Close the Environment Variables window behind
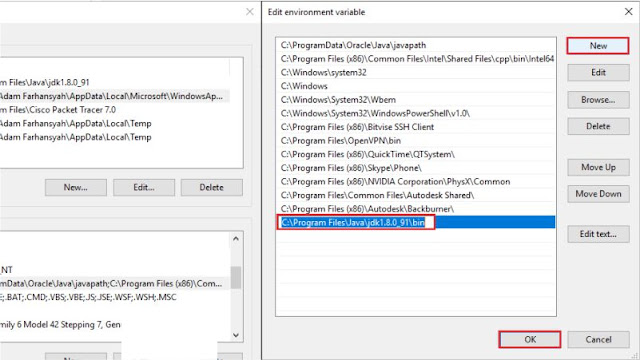The height and width of the screenshot is (360, 640). [250, 12]
